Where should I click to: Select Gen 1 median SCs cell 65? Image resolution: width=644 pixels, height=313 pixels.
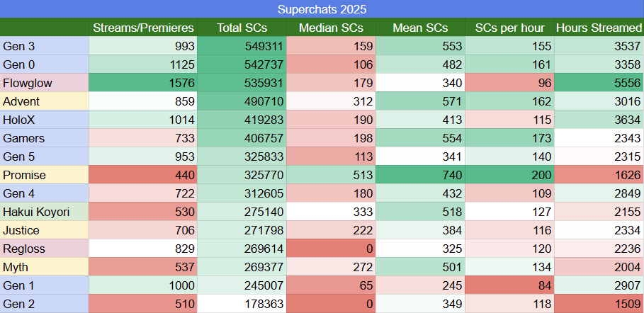(331, 285)
